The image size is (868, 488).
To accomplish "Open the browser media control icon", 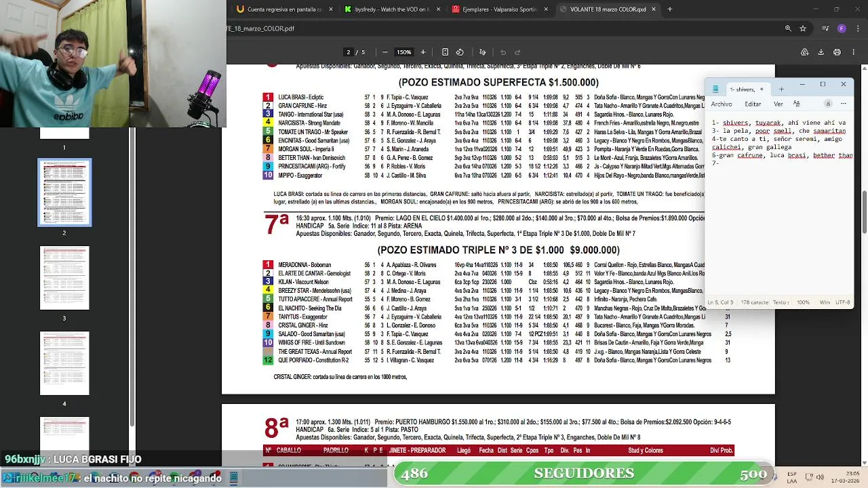I will point(825,28).
